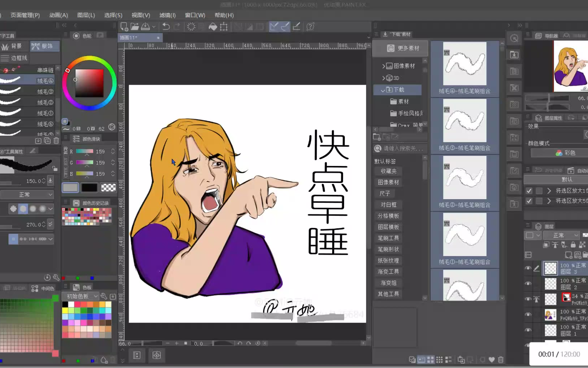
Task: Click the New Canvas icon
Action: (124, 27)
